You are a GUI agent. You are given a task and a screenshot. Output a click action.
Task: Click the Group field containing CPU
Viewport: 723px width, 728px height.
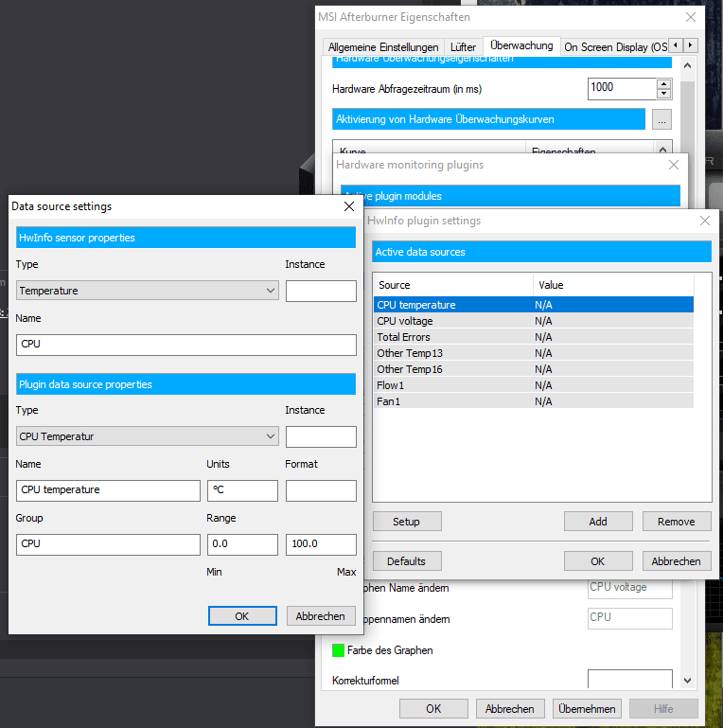108,544
